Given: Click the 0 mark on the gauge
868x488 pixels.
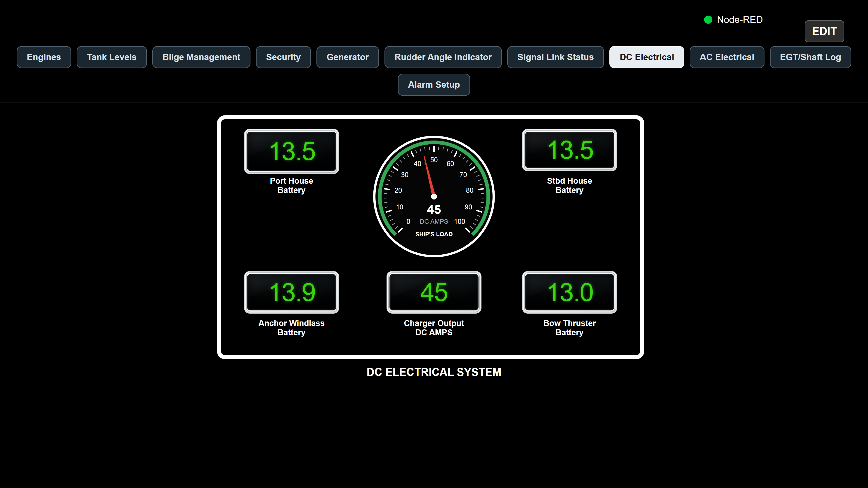Looking at the screenshot, I should (408, 222).
